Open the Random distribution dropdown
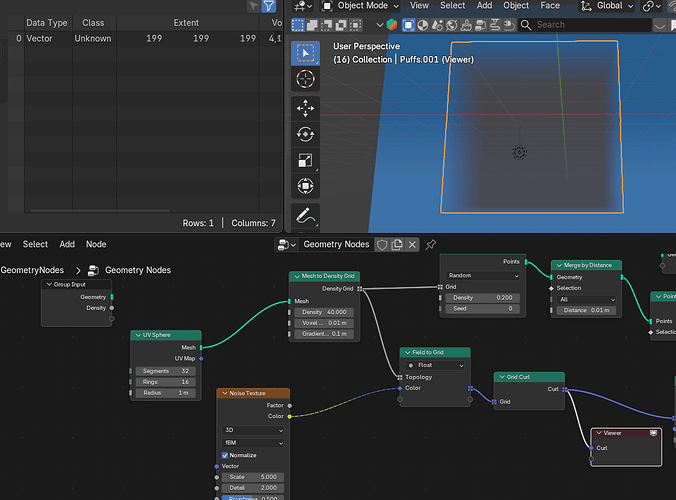This screenshot has height=500, width=676. pos(482,275)
